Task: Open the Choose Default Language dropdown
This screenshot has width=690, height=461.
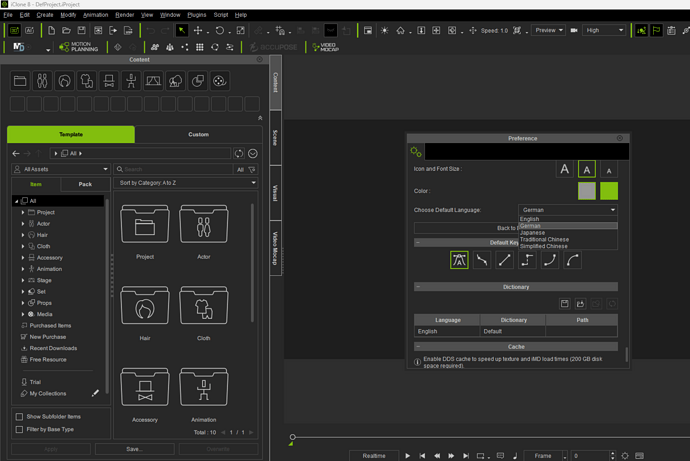Action: (568, 210)
